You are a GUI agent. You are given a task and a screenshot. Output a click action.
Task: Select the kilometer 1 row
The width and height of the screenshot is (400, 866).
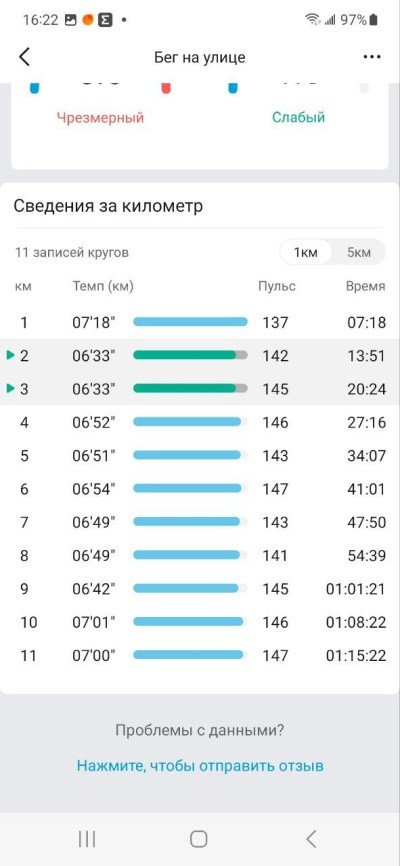200,322
